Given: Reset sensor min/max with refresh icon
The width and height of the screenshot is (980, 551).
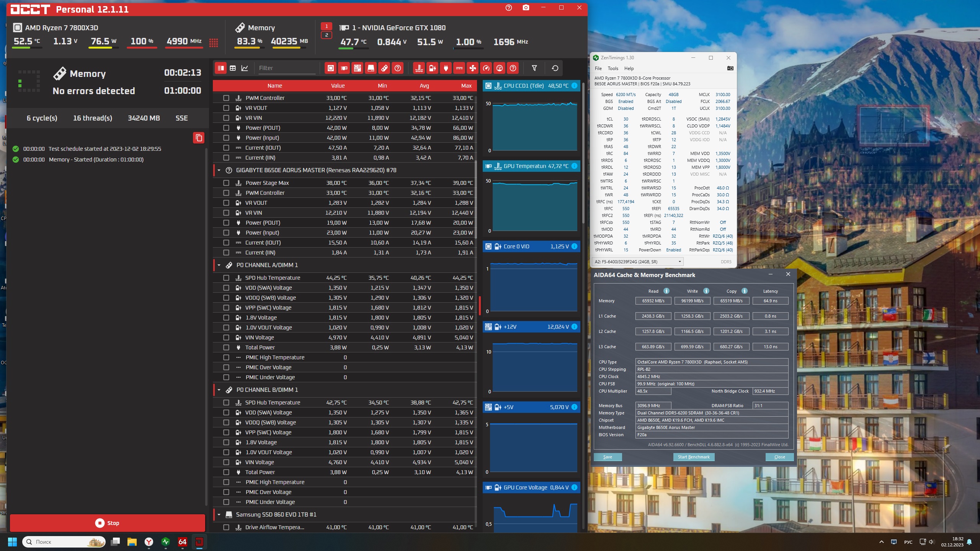Looking at the screenshot, I should (555, 68).
